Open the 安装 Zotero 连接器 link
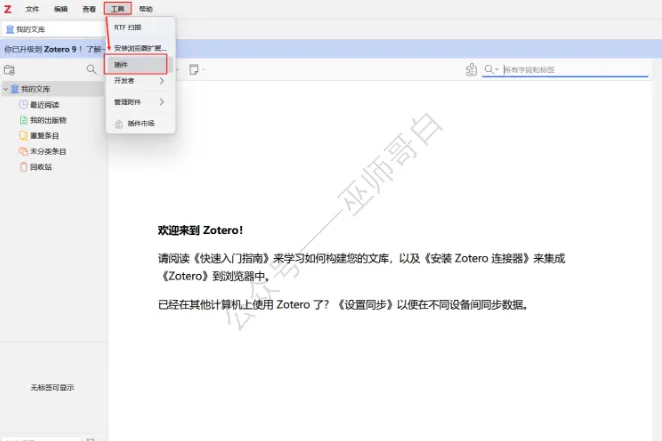Image resolution: width=662 pixels, height=441 pixels. pos(476,258)
